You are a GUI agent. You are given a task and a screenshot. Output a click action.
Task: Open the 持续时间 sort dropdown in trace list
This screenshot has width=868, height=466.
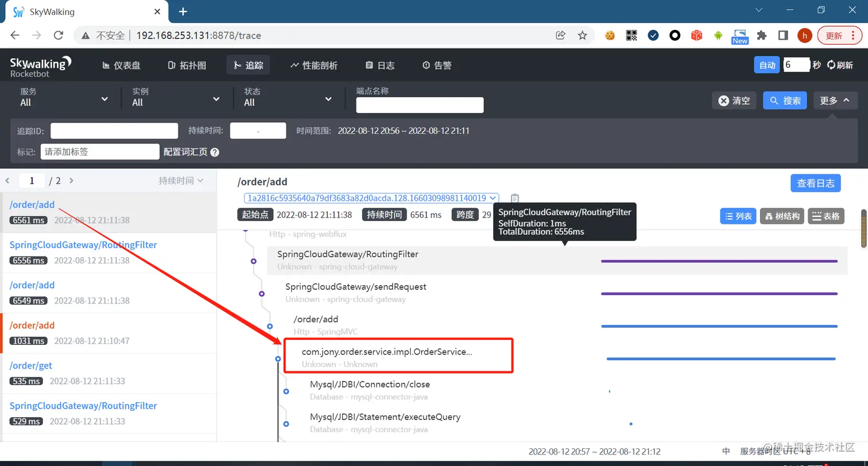point(181,181)
